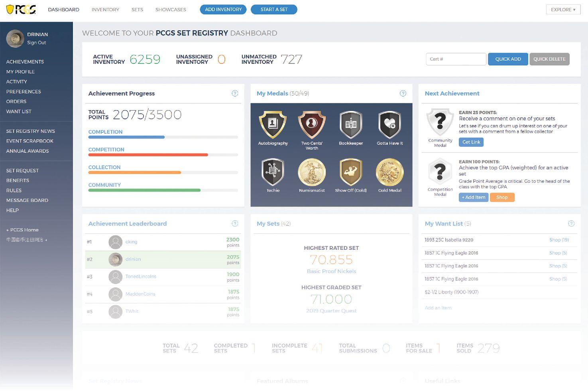Open Orders in the sidebar
This screenshot has width=588, height=391.
16,102
